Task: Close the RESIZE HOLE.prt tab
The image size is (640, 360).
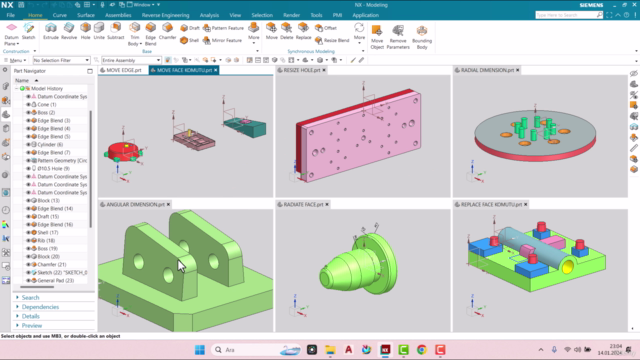Action: coord(324,70)
